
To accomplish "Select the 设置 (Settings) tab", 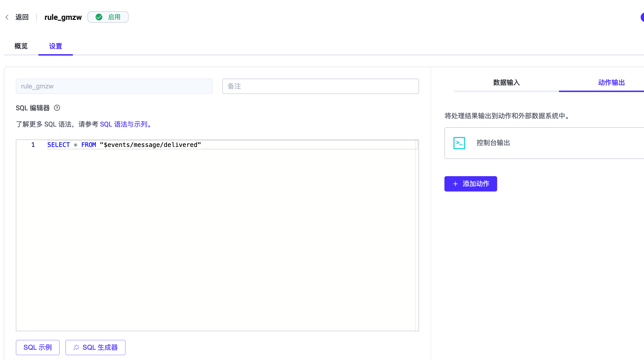I will click(55, 46).
